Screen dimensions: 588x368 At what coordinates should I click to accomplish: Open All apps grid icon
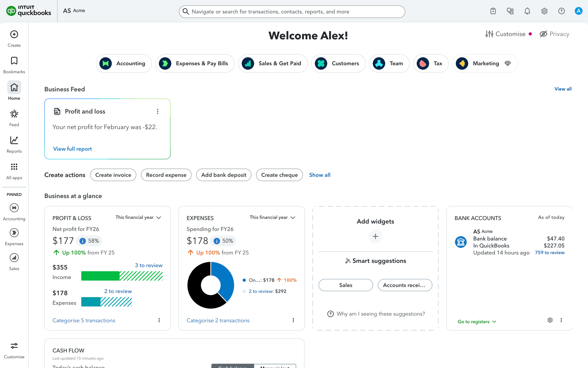[14, 167]
